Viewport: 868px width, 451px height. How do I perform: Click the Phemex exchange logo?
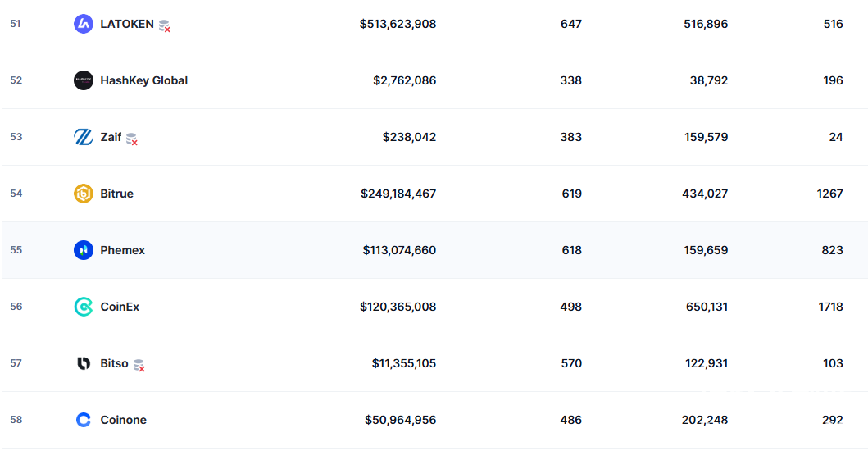tap(84, 250)
